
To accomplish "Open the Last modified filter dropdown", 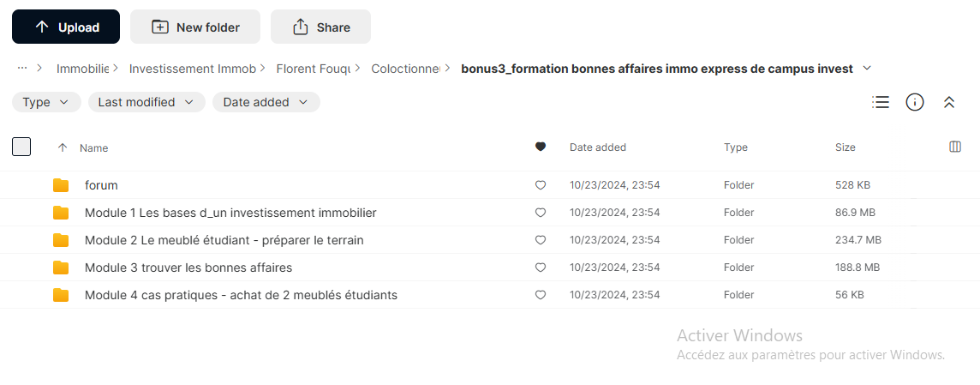I will coord(146,102).
